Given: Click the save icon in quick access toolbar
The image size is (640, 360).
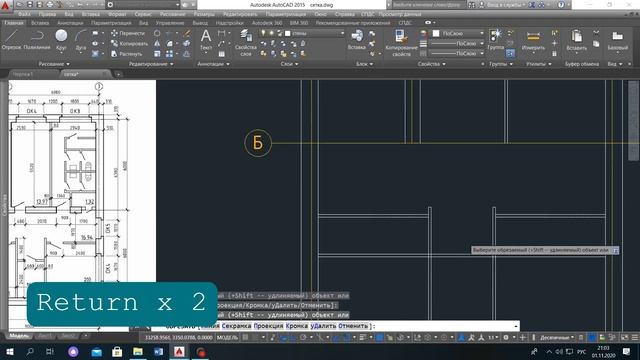Looking at the screenshot, I should pyautogui.click(x=29, y=5).
